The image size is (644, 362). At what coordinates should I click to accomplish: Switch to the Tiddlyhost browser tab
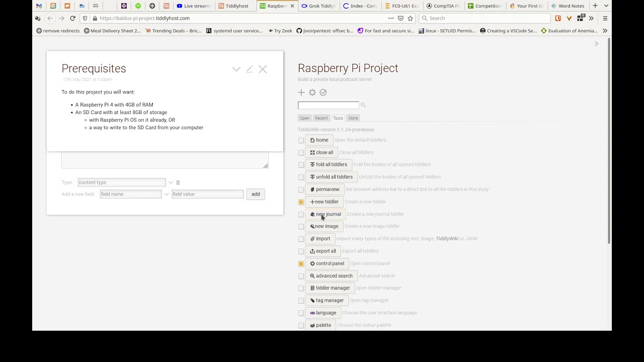pos(236,6)
